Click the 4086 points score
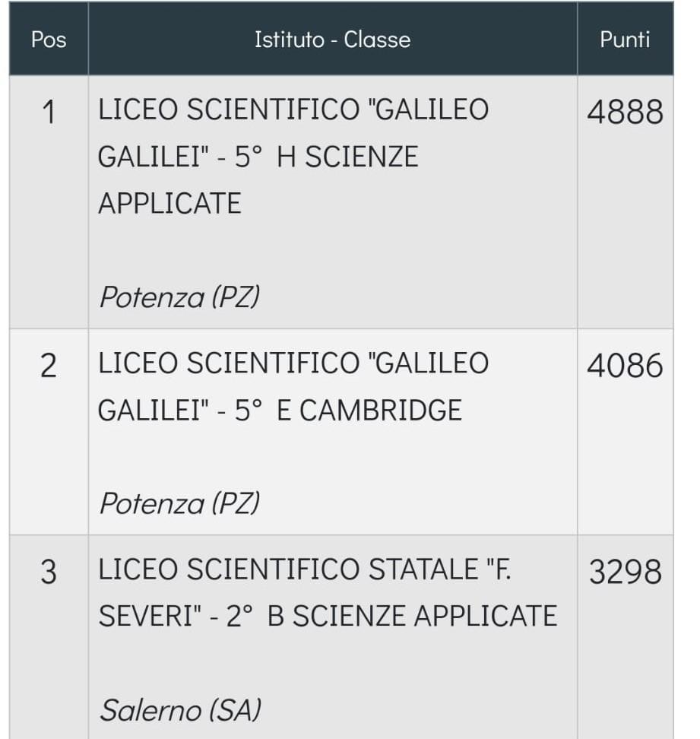This screenshot has height=739, width=700. pyautogui.click(x=625, y=366)
